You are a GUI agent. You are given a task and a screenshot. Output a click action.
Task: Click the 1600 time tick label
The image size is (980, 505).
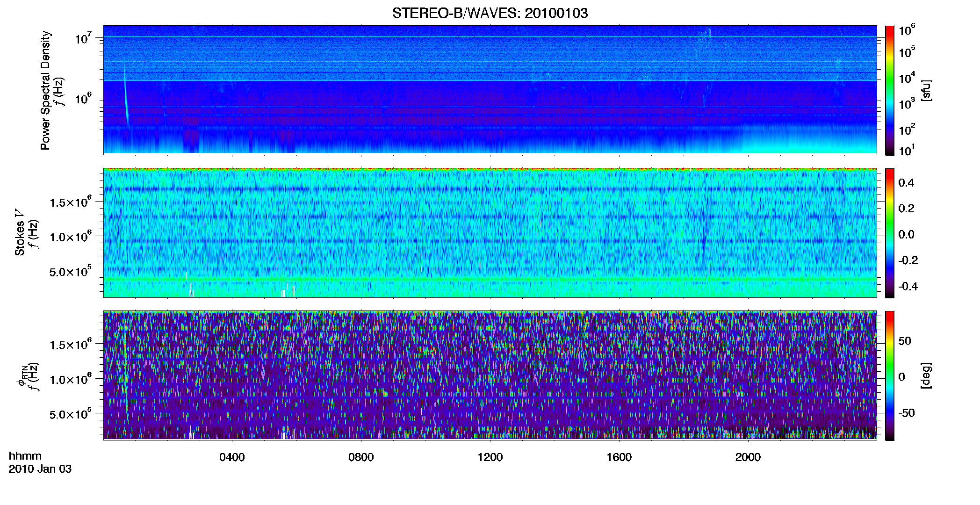619,457
